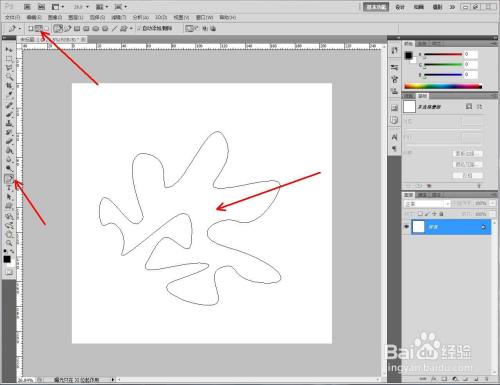This screenshot has width=500, height=385.
Task: Select the Shape tool in the toolbox
Action: coord(9,206)
